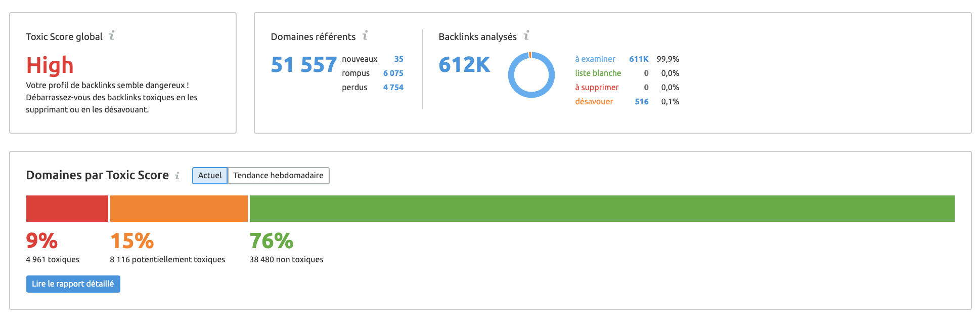The image size is (980, 320).
Task: Open the 611K à examiner count
Action: click(x=639, y=59)
